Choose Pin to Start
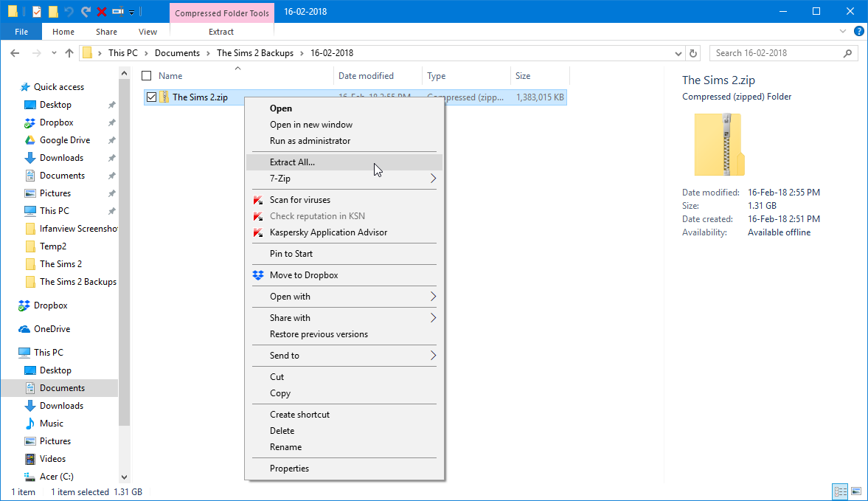The height and width of the screenshot is (501, 868). tap(344, 254)
